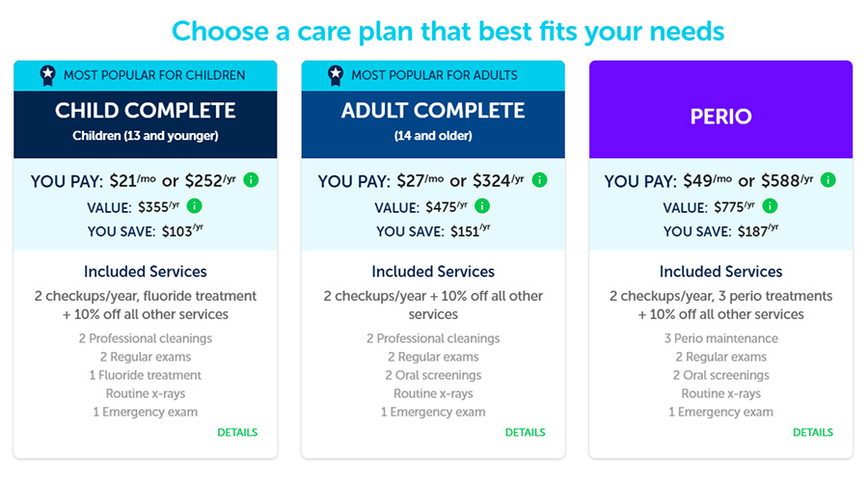This screenshot has width=868, height=482.
Task: Click the info icon beside Adult Complete $324/yr price
Action: (539, 180)
